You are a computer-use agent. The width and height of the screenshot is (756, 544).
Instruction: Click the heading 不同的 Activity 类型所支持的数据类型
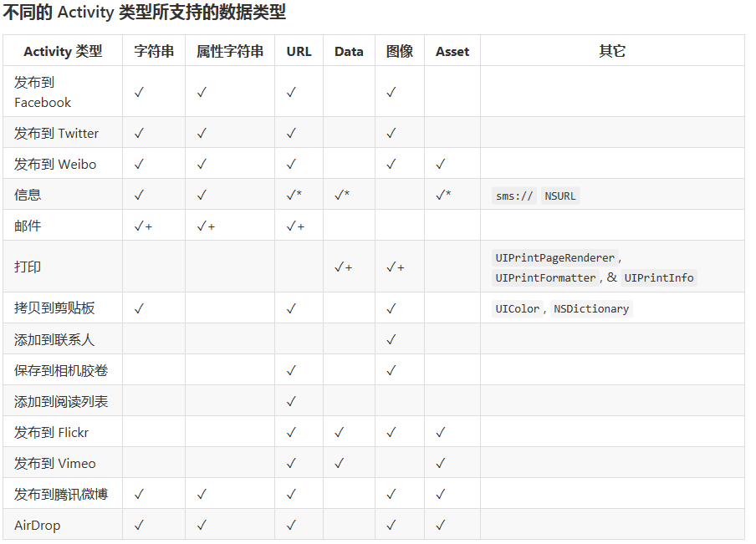[x=145, y=12]
